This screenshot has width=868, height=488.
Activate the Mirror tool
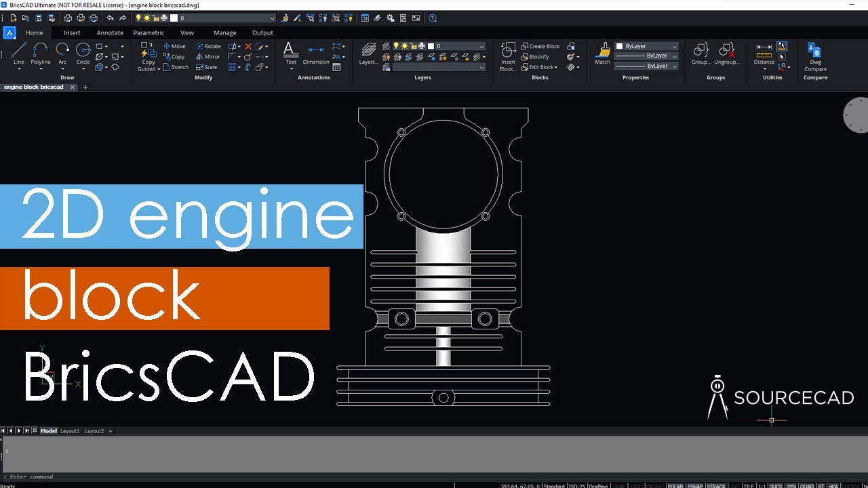208,57
